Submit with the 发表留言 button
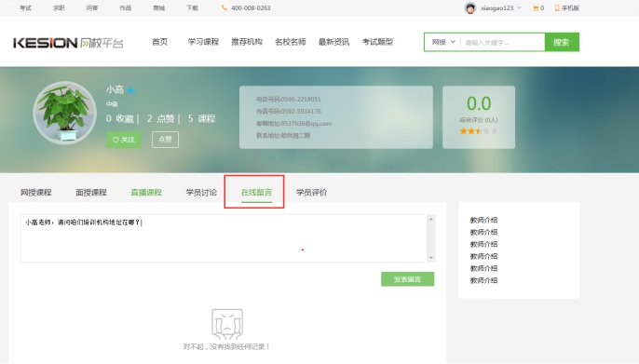The width and height of the screenshot is (639, 364). (408, 279)
